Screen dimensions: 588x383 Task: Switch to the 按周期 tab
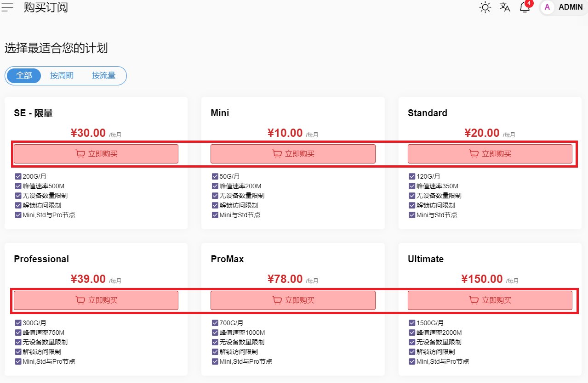pos(62,76)
